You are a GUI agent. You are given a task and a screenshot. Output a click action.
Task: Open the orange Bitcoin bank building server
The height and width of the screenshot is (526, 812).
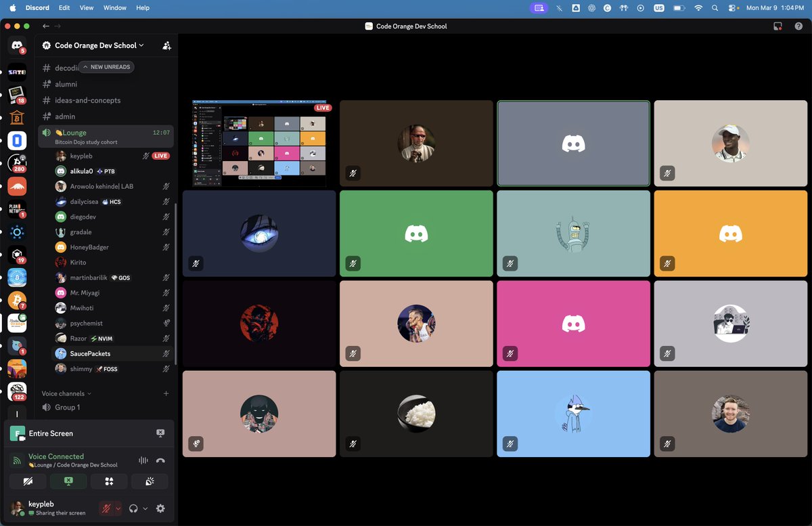click(17, 118)
